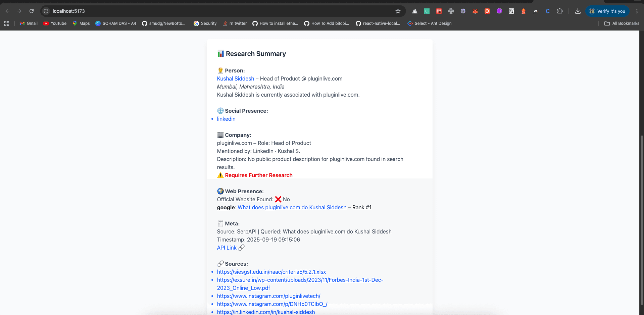Screen dimensions: 644x315
Task: Open the Security bookmark
Action: pos(205,23)
